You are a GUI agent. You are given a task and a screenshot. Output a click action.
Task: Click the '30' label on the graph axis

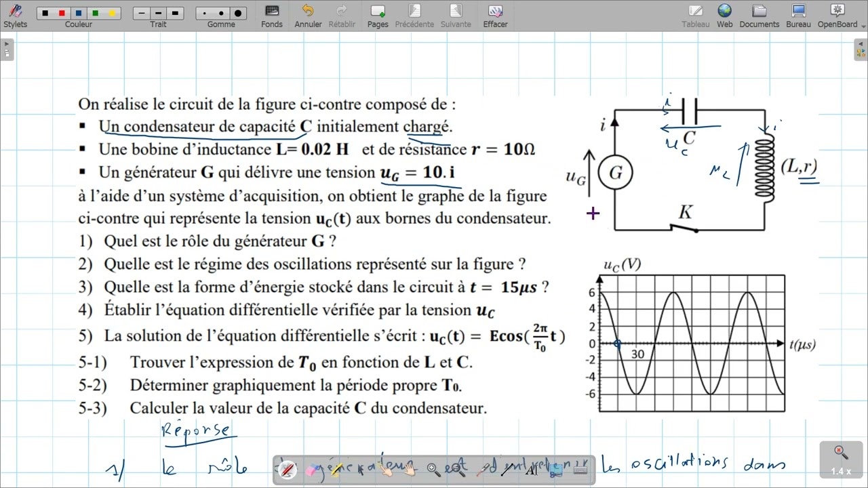click(x=637, y=354)
